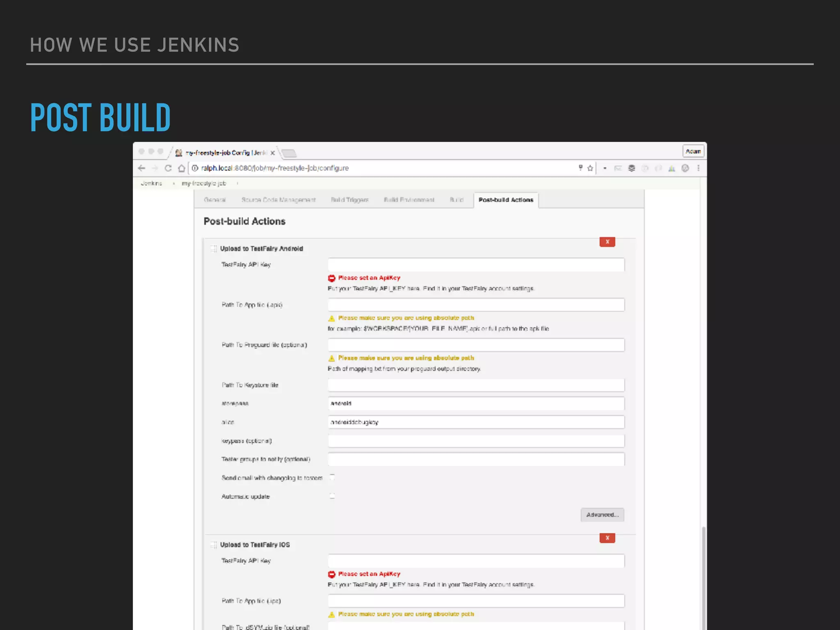Click the page vertical scrollbar thumb

(704, 578)
